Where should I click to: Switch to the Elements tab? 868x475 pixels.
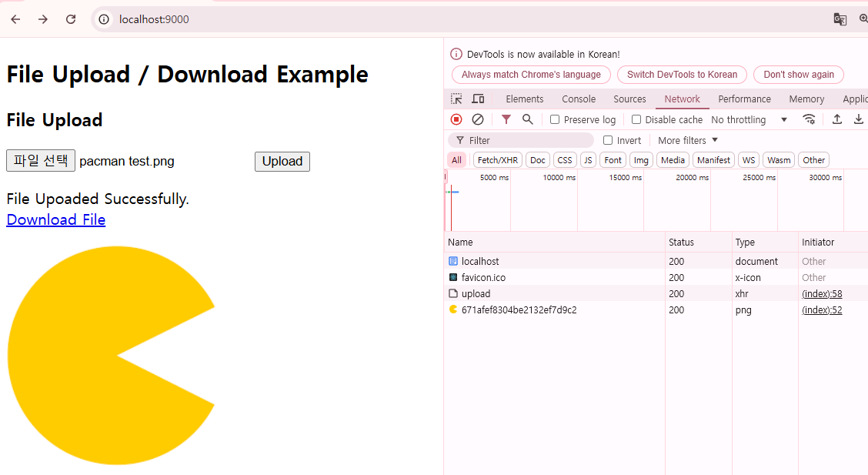[x=524, y=99]
